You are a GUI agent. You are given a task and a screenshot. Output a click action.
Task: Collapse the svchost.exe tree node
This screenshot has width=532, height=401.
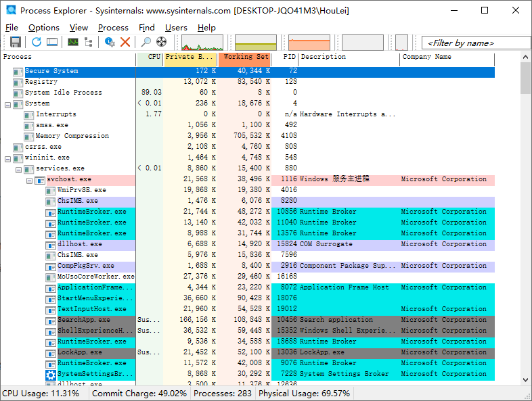[x=30, y=181]
